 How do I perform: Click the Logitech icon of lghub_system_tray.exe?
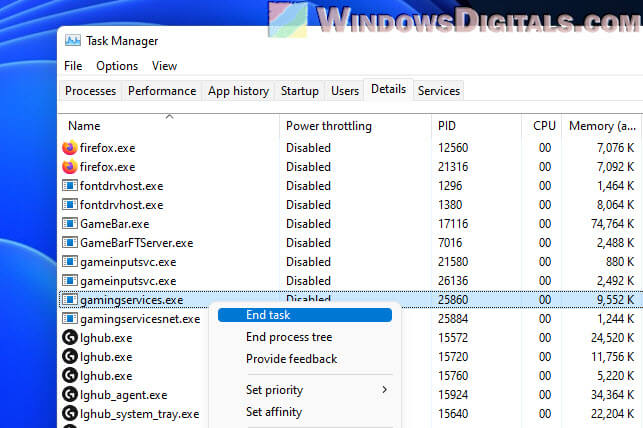coord(70,414)
